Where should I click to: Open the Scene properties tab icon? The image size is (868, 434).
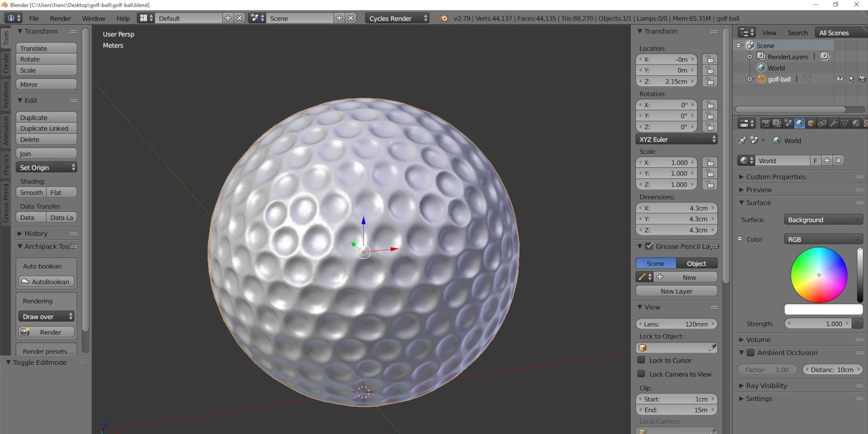click(x=788, y=123)
